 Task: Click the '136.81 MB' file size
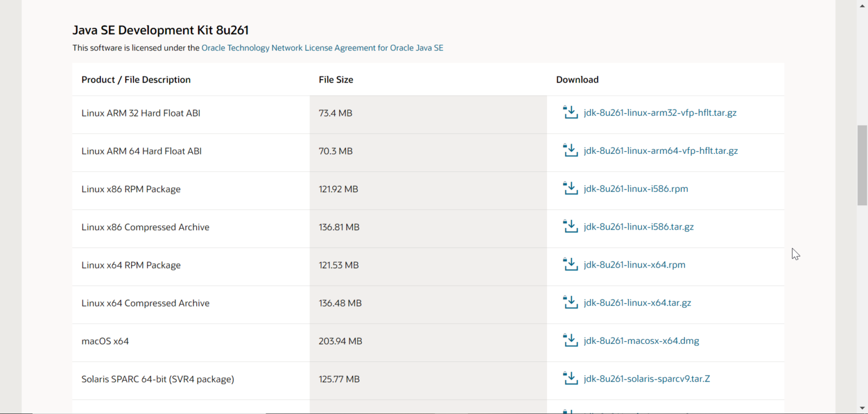[339, 227]
